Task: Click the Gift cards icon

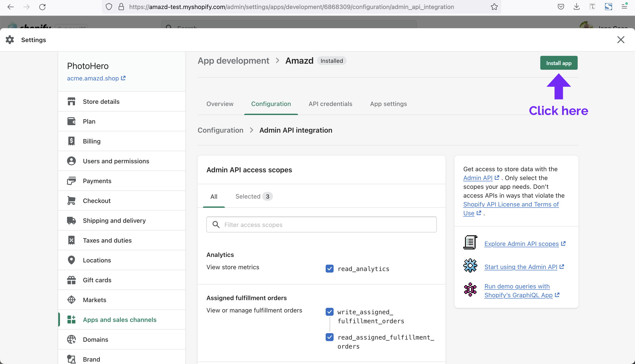Action: tap(71, 280)
